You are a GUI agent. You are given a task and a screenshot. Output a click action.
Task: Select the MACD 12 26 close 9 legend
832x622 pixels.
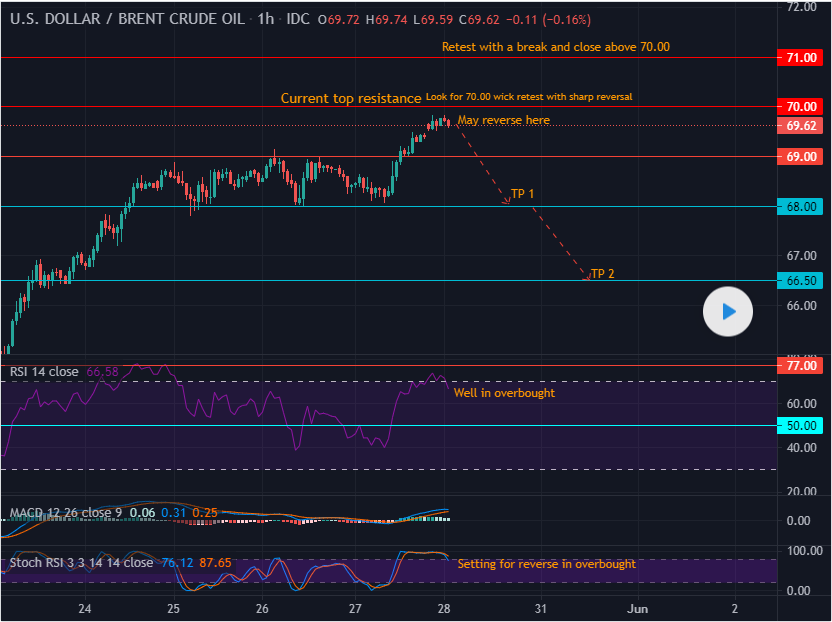(66, 513)
